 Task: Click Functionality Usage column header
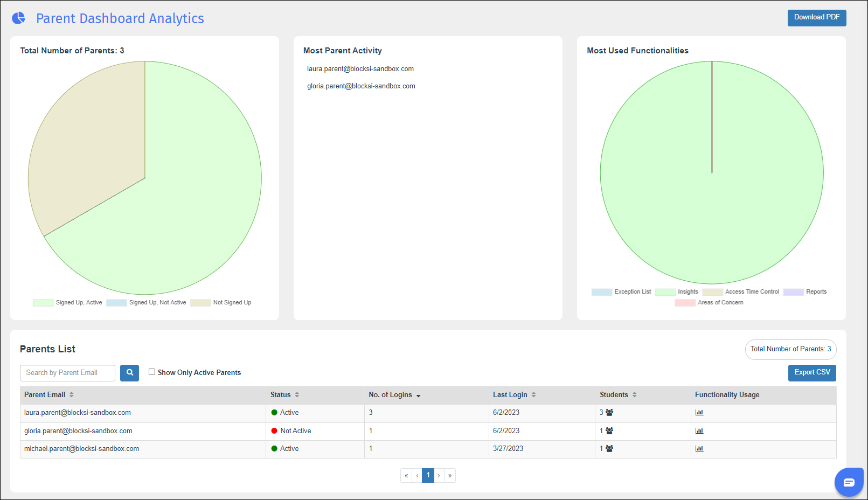click(727, 395)
